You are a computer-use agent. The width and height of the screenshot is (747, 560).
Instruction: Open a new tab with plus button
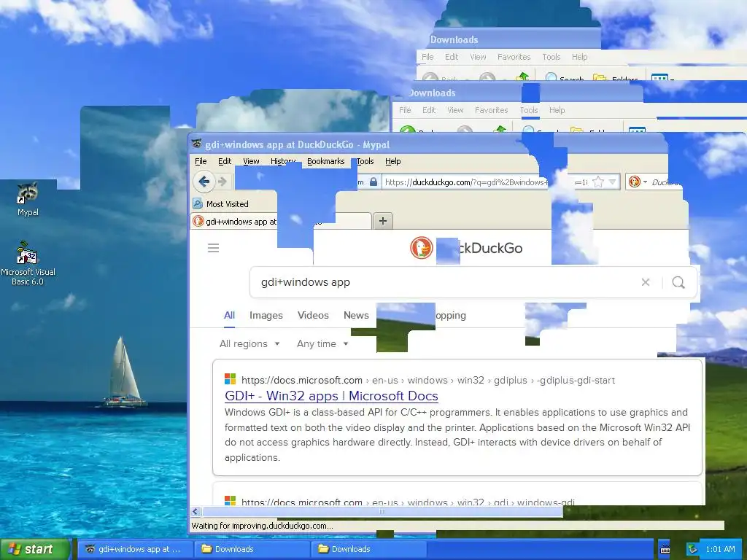pos(382,221)
